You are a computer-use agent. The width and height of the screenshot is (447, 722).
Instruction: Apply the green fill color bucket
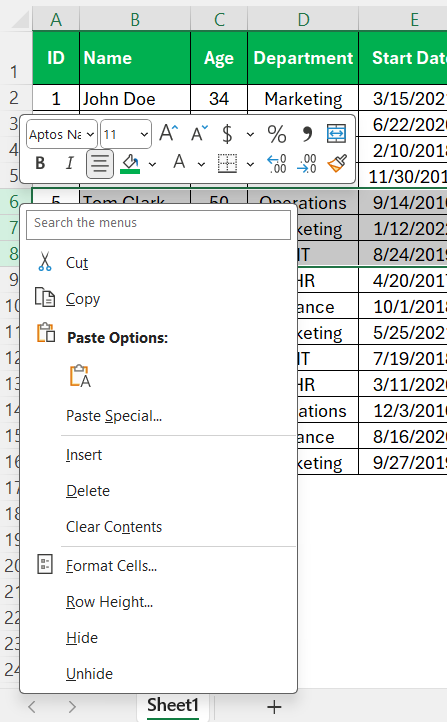130,163
